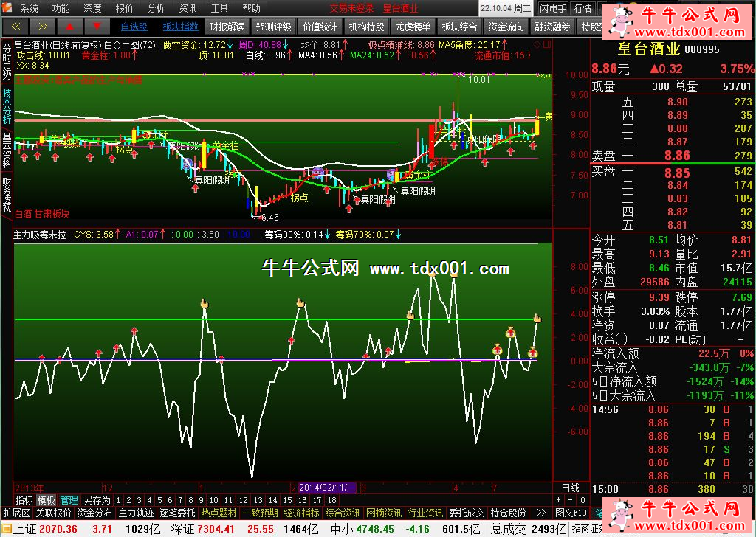Select template number 1
This screenshot has height=537, width=756.
[x=118, y=500]
